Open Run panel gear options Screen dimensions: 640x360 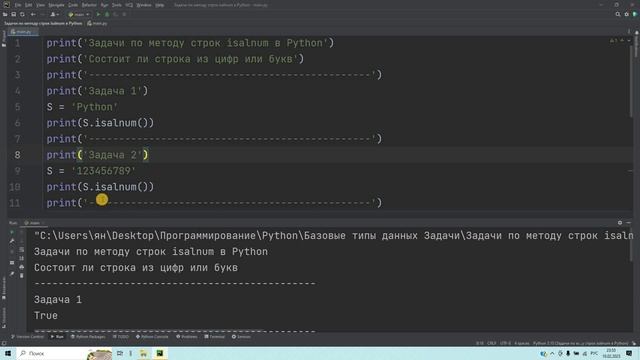click(x=620, y=223)
